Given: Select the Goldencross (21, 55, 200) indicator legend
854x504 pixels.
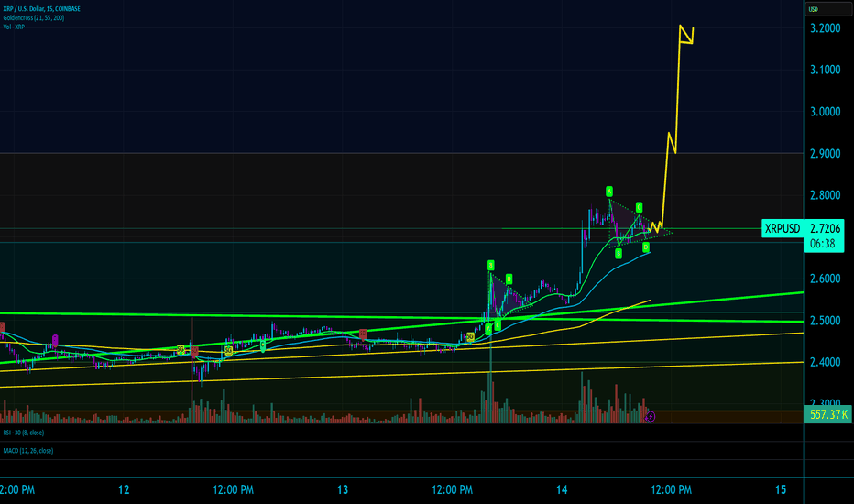Looking at the screenshot, I should click(34, 18).
